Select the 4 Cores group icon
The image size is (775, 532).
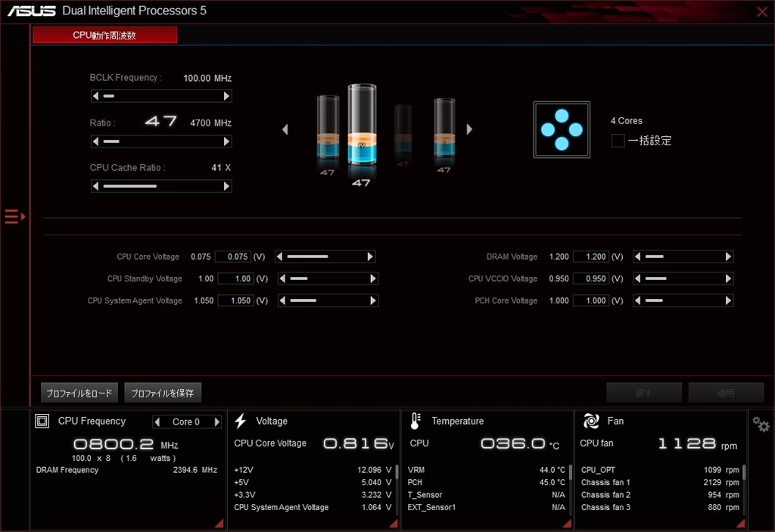(562, 129)
